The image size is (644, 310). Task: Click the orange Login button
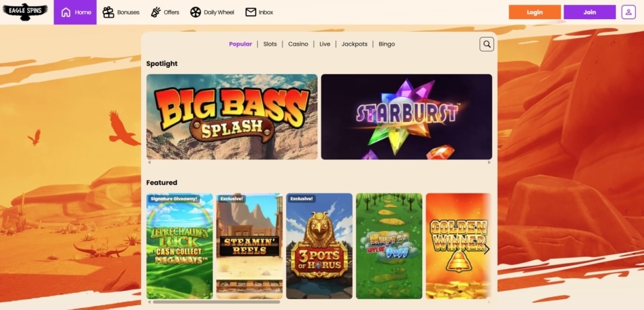click(x=535, y=12)
